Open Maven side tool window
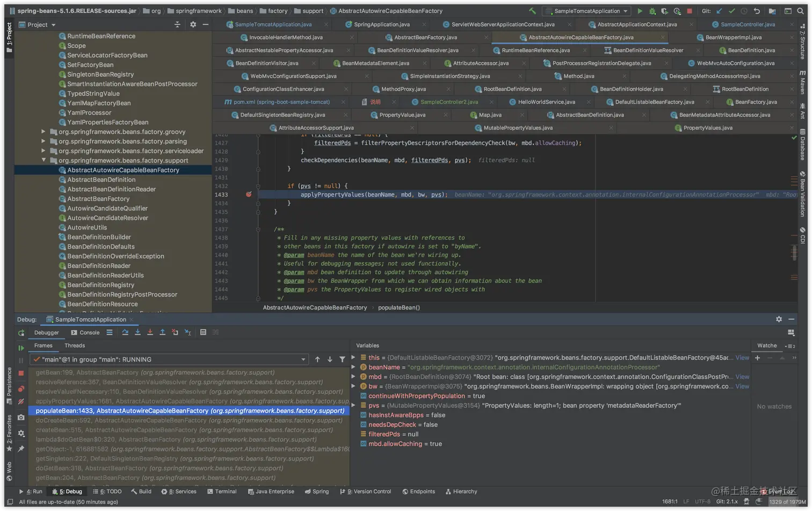Viewport: 812px width, 511px height. coord(802,82)
